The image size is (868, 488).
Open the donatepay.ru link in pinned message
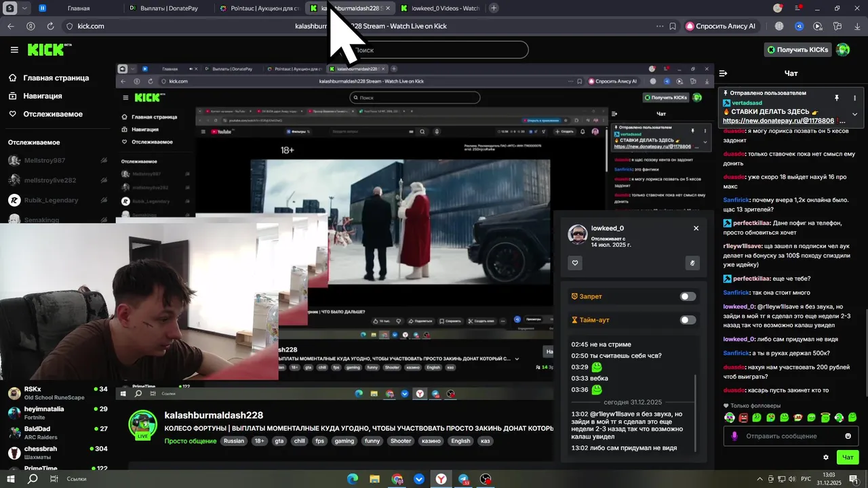[x=778, y=121]
